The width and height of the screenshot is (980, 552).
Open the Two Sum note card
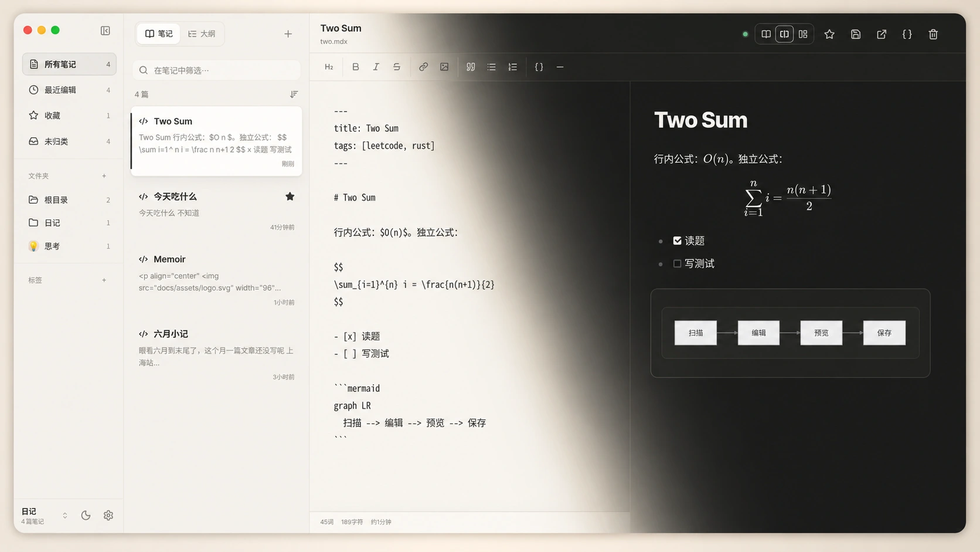(216, 141)
